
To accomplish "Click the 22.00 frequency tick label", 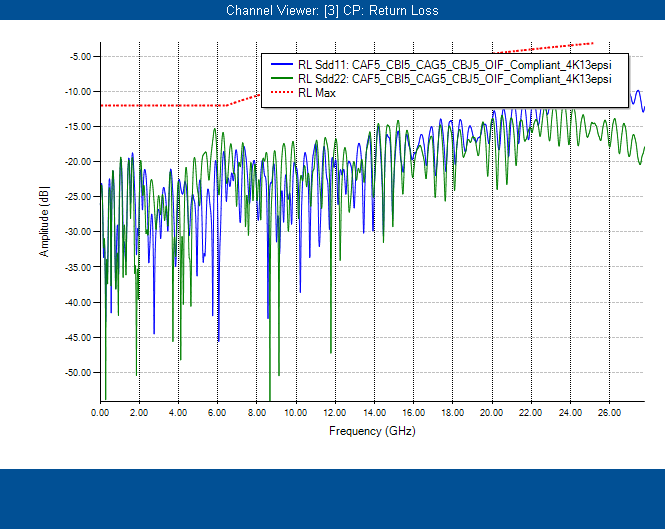I will pyautogui.click(x=531, y=413).
